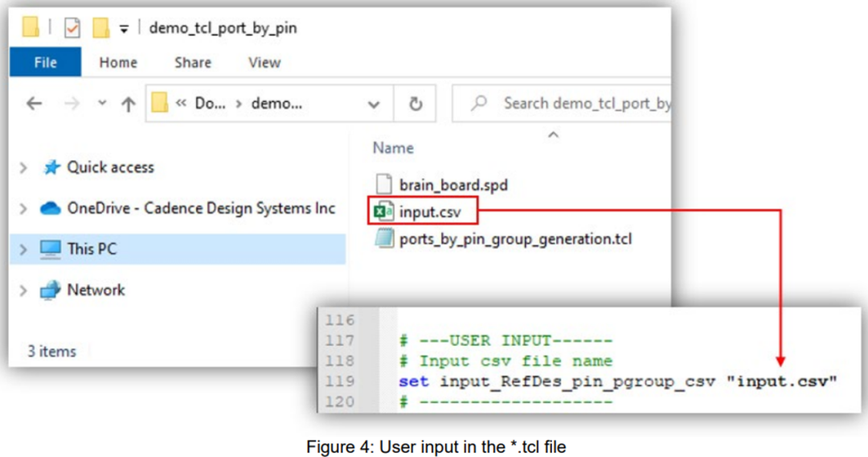Click the This PC monitor icon
This screenshot has width=868, height=457.
click(x=51, y=249)
